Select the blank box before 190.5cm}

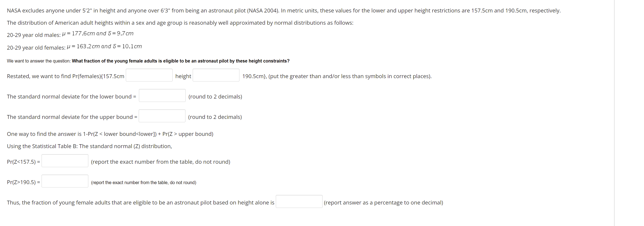216,75
